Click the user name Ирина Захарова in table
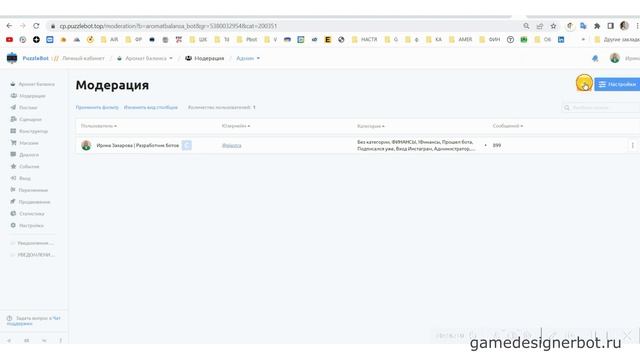 138,145
